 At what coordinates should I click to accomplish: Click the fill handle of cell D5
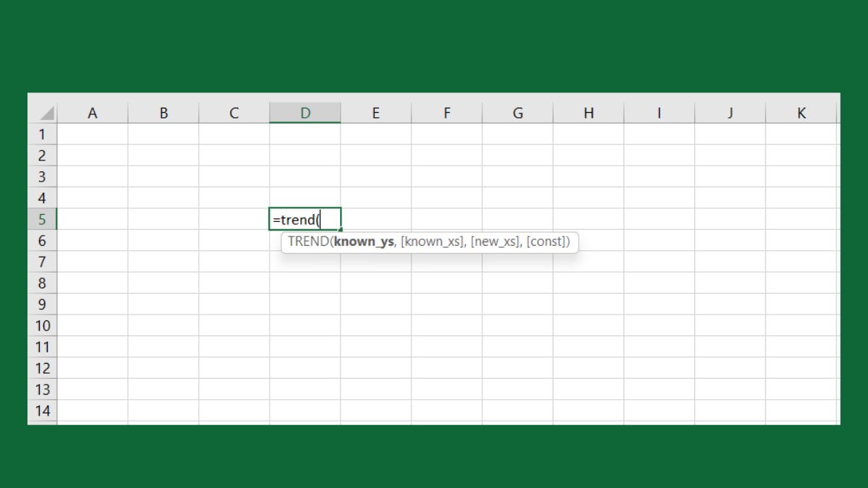[x=340, y=229]
